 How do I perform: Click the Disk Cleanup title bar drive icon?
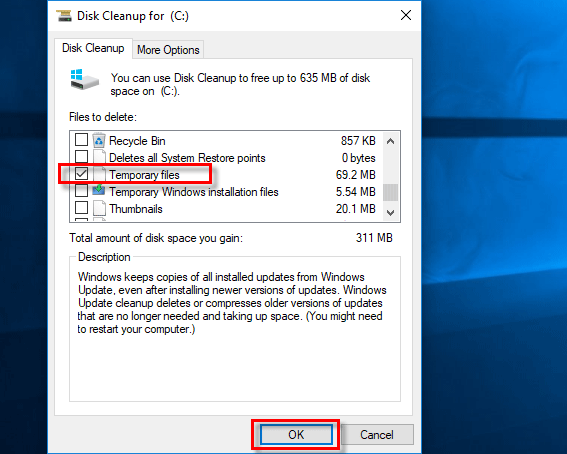click(x=64, y=16)
